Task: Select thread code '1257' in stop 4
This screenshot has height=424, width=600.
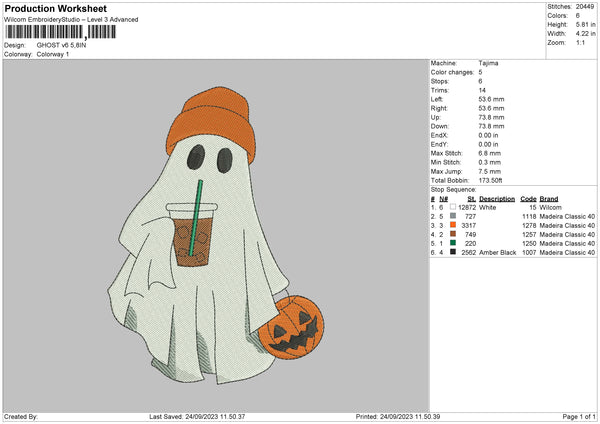Action: tap(529, 235)
